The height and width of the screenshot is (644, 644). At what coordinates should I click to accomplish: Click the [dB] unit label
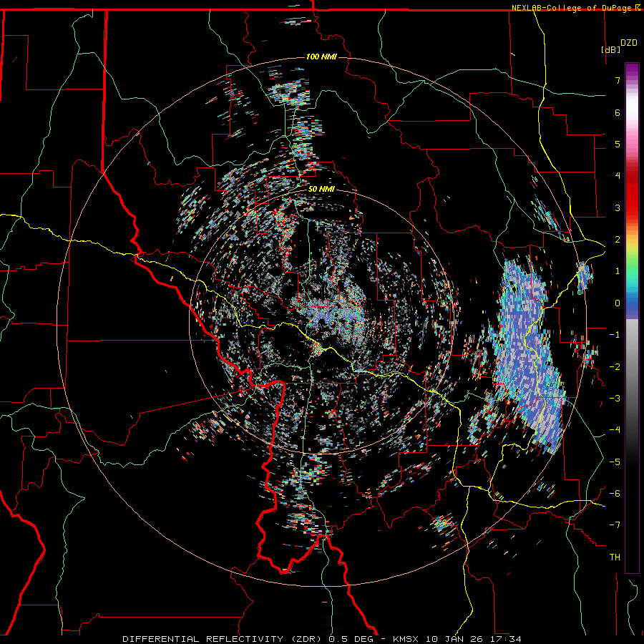coord(610,49)
